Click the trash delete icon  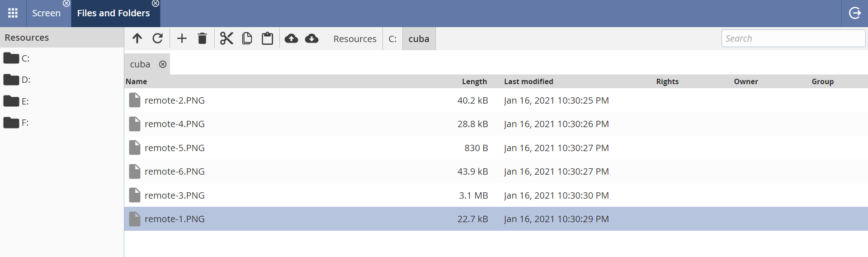(202, 38)
